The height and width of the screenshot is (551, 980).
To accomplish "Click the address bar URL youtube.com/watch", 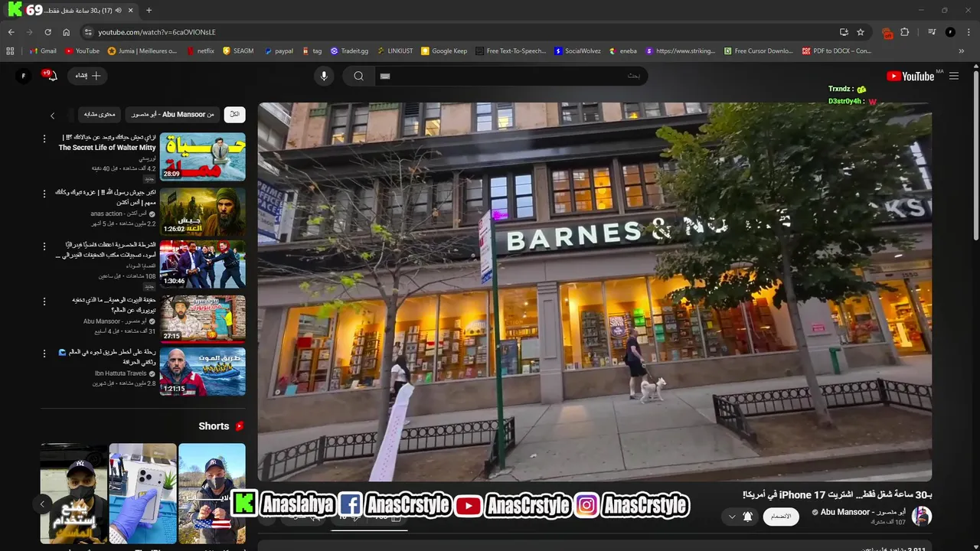I will click(156, 32).
